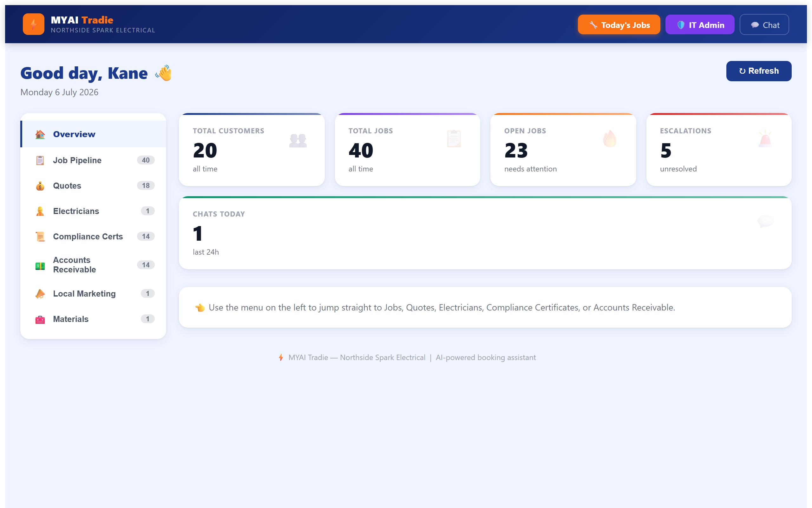Click the Local Marketing megaphone icon
812x508 pixels.
(40, 294)
